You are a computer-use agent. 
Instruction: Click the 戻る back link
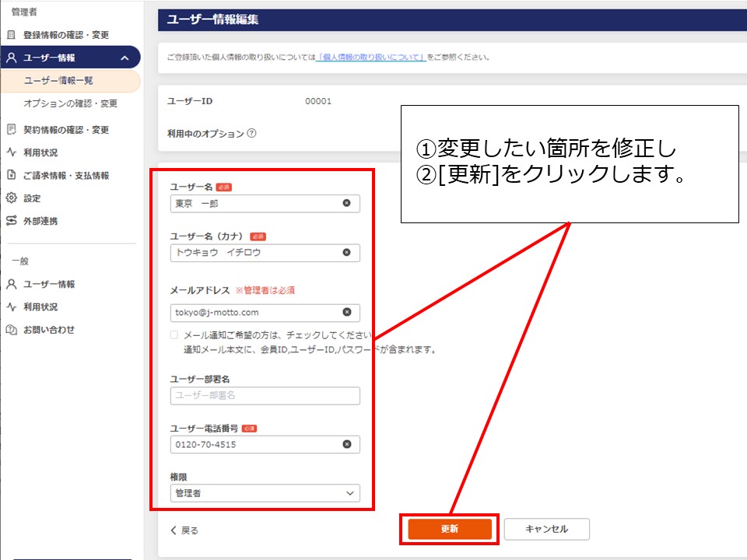[x=184, y=530]
